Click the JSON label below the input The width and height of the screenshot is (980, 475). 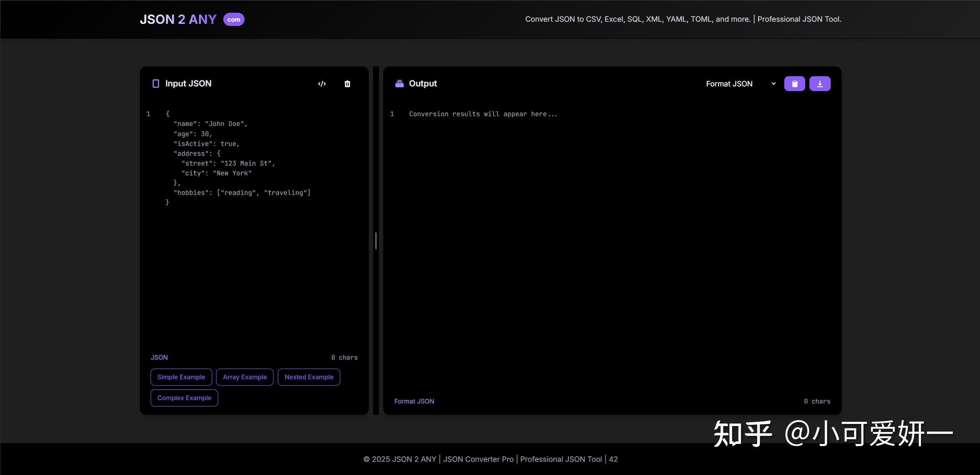pyautogui.click(x=159, y=358)
